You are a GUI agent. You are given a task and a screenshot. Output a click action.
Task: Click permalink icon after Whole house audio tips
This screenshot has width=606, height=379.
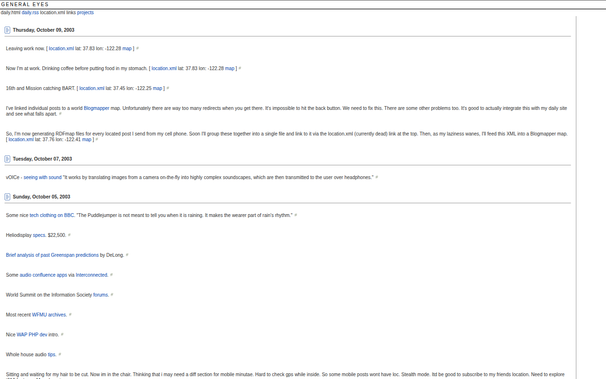tap(60, 355)
